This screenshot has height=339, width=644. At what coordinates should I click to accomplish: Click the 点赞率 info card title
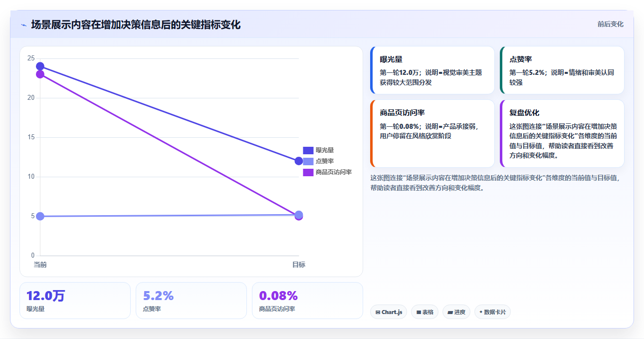point(520,59)
